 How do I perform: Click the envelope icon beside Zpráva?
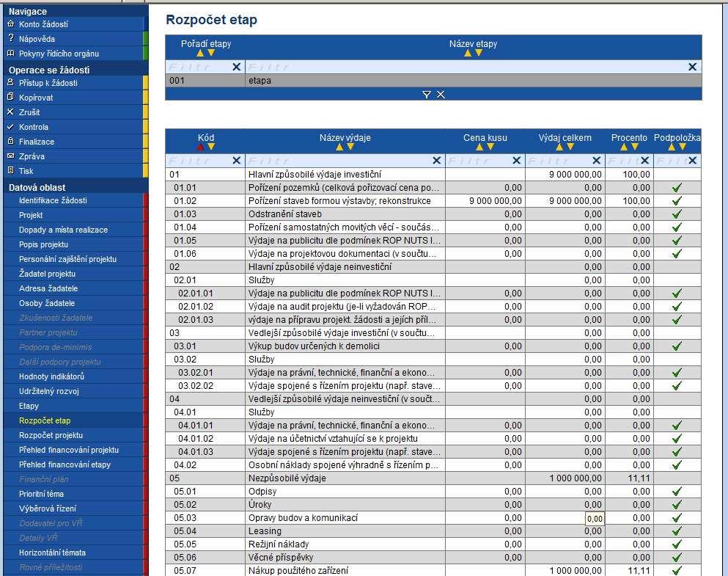(x=11, y=156)
